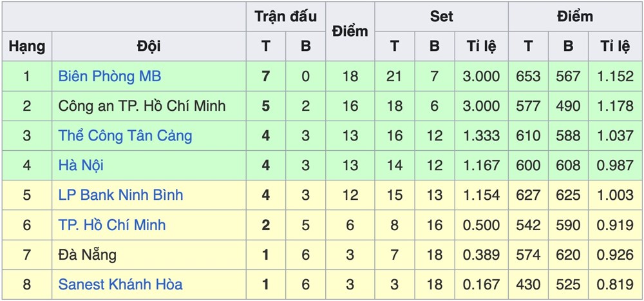Select the 0.819 points ratio cell
The height and width of the screenshot is (301, 644).
pos(614,284)
